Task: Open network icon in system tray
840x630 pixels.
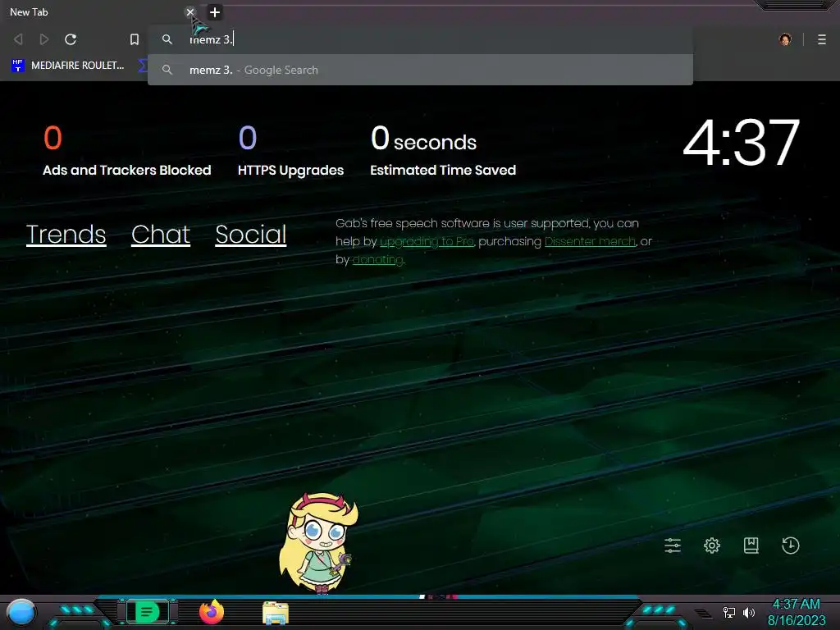Action: (x=729, y=612)
